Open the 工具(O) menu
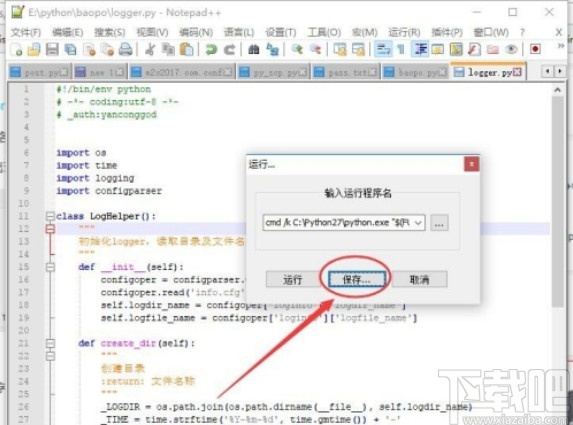The image size is (573, 425). [x=324, y=33]
